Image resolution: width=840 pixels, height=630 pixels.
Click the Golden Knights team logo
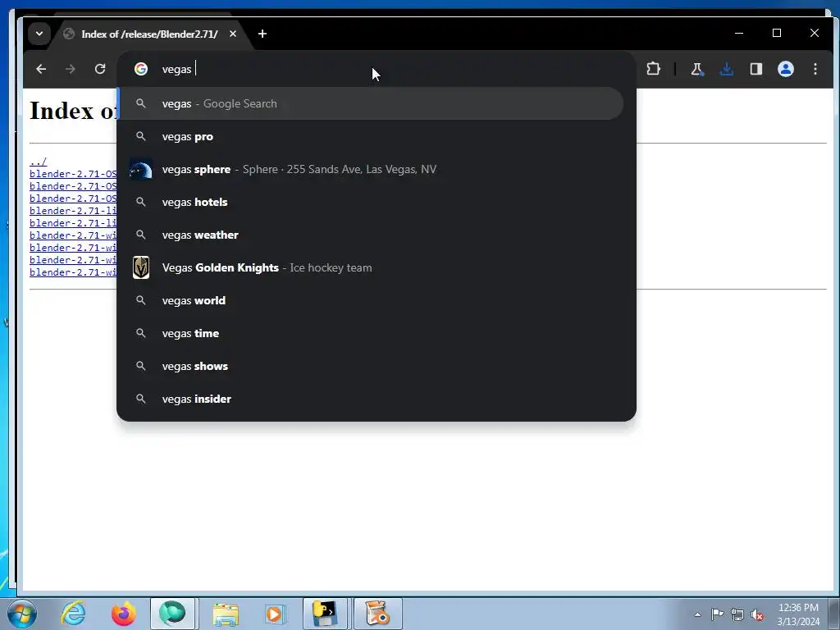(141, 268)
